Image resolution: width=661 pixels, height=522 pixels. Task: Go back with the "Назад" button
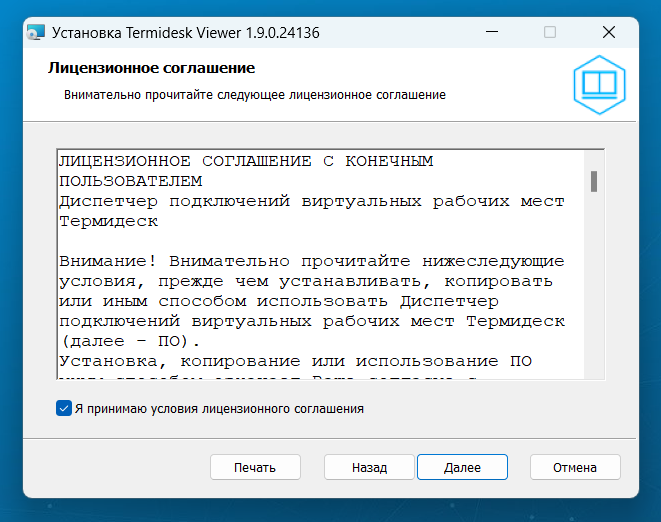tap(369, 467)
